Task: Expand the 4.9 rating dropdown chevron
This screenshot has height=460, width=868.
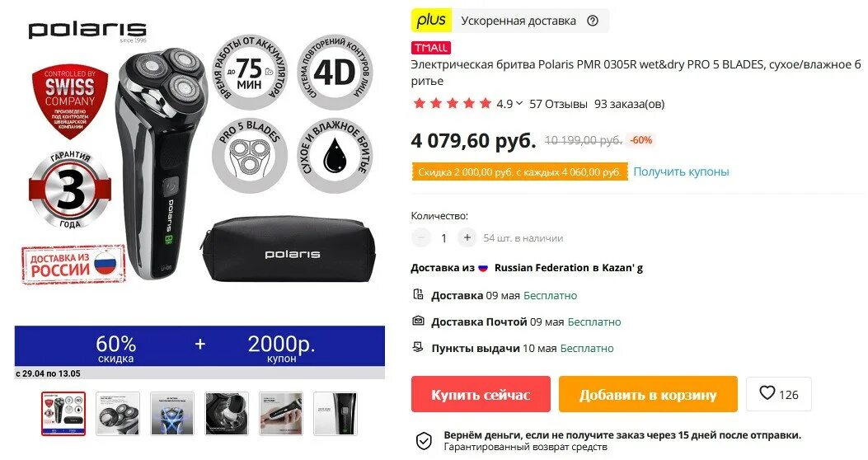Action: pyautogui.click(x=519, y=104)
